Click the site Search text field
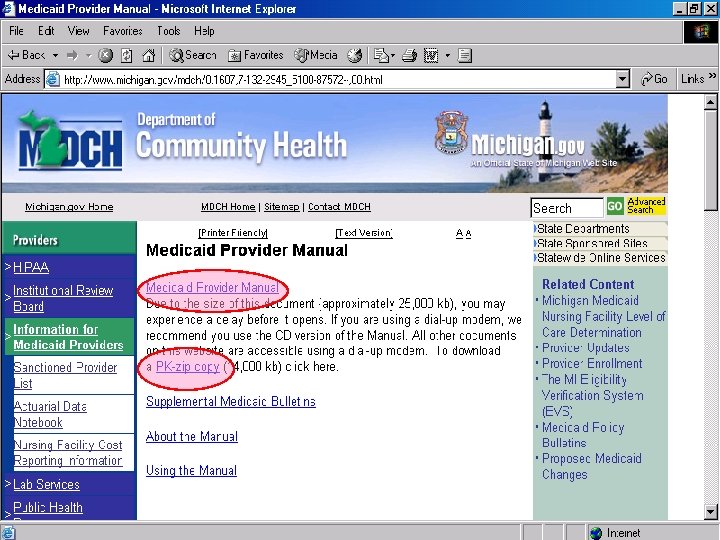This screenshot has width=720, height=540. 567,208
